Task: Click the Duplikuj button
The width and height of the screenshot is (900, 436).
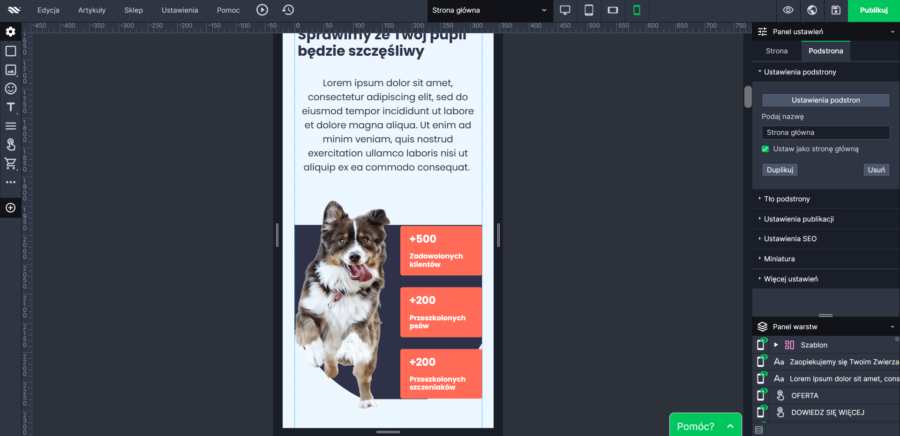Action: coord(779,170)
